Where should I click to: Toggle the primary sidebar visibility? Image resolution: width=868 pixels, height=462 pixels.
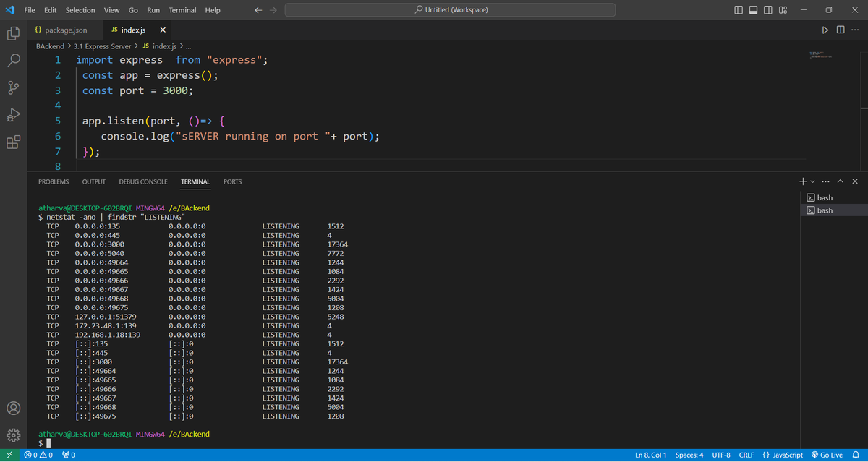pos(737,9)
